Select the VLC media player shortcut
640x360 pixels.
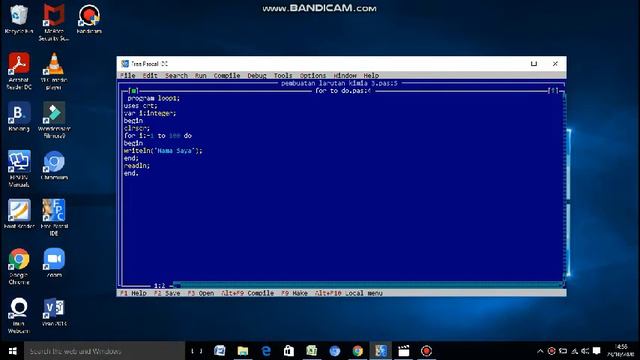coord(54,71)
